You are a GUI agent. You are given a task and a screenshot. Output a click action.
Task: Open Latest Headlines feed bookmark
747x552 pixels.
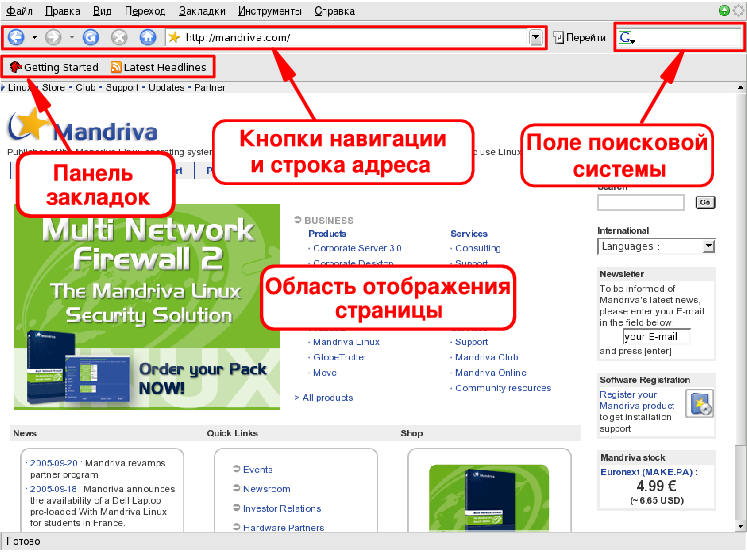(x=159, y=67)
